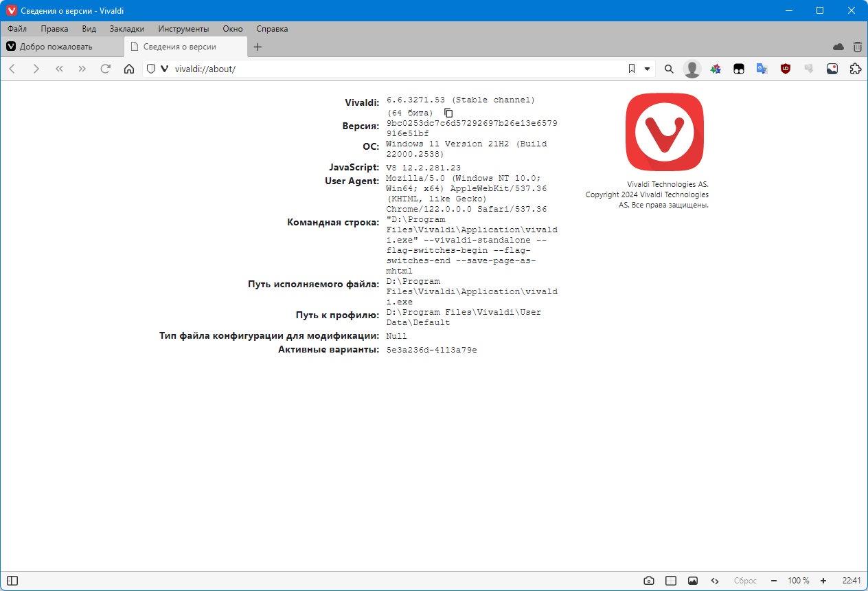
Task: Toggle page tiling in status bar
Action: click(x=671, y=581)
